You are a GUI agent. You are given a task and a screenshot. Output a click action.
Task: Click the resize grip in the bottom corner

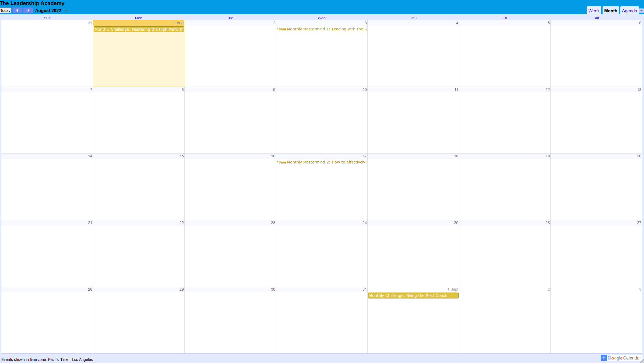pos(642,361)
